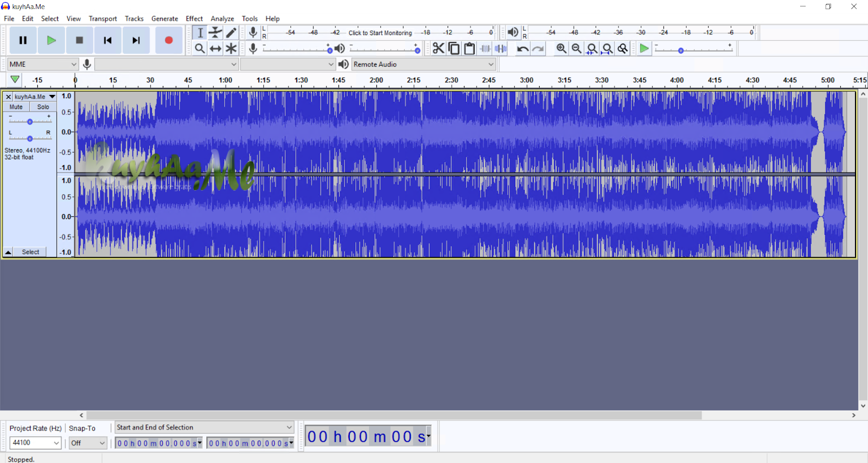
Task: Select the Multi-Tool asterisk icon
Action: pyautogui.click(x=231, y=48)
